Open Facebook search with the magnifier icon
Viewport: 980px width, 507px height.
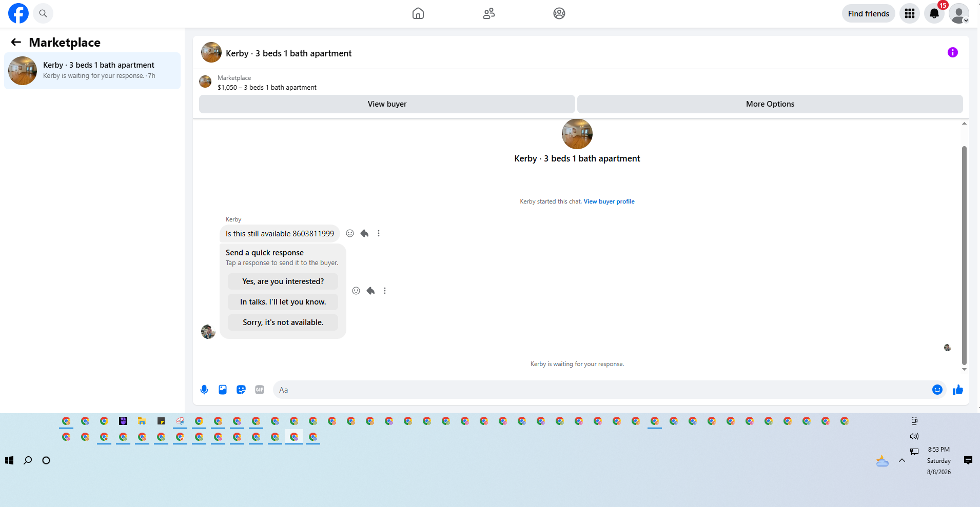pos(43,13)
